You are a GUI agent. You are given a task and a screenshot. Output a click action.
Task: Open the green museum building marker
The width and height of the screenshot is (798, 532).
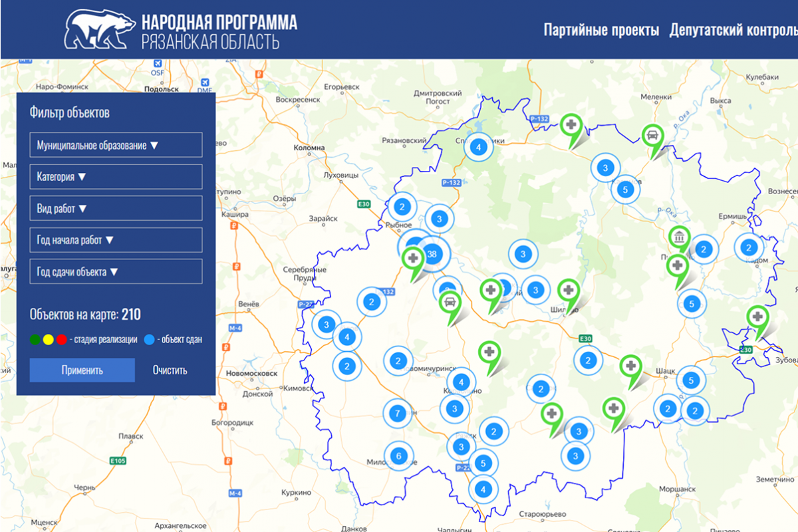(679, 237)
